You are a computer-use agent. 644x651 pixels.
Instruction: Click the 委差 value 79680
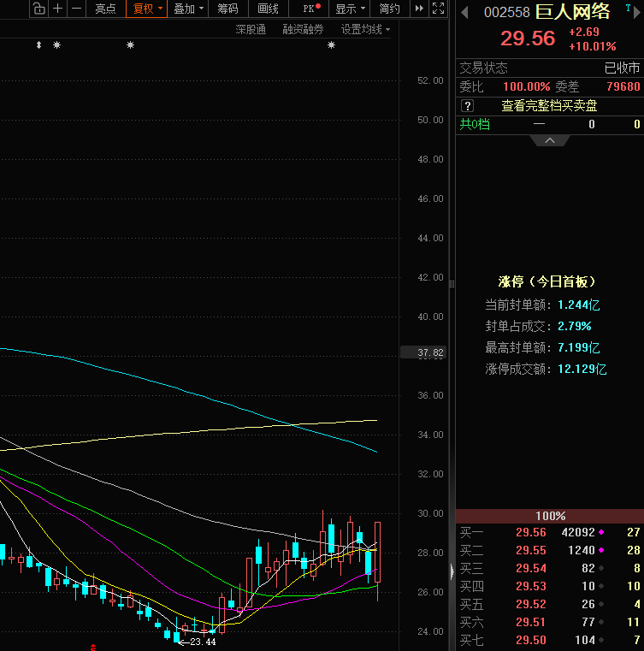[x=623, y=86]
